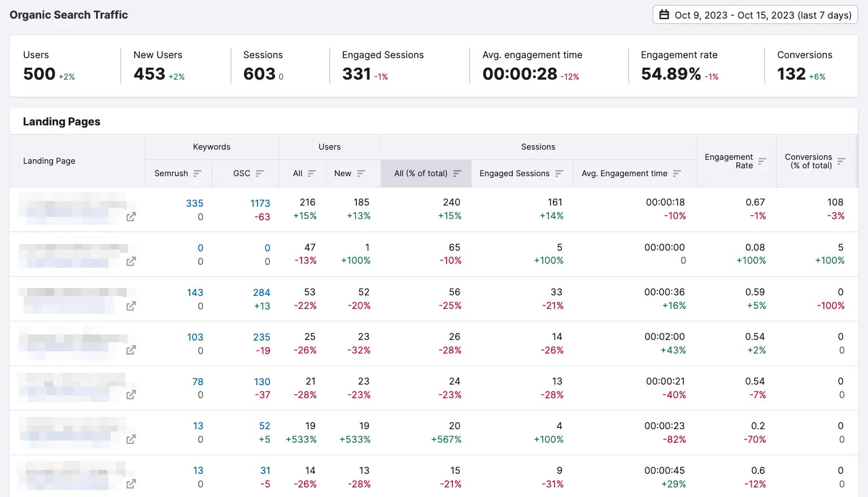The height and width of the screenshot is (497, 868).
Task: Sort Conversions (% of total) column
Action: click(x=841, y=160)
